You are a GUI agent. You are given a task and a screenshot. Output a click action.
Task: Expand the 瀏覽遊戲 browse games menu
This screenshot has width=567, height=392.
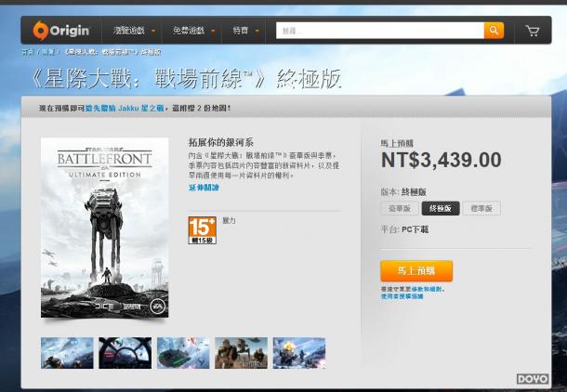[x=134, y=31]
